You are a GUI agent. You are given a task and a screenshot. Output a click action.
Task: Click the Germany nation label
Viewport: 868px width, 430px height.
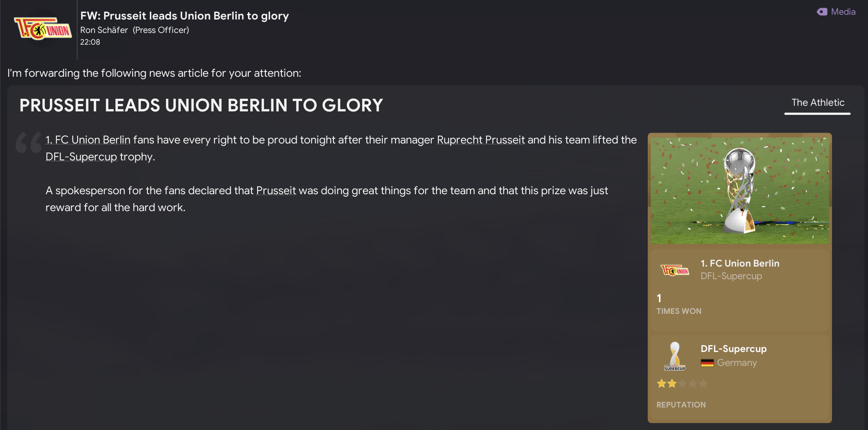tap(737, 363)
